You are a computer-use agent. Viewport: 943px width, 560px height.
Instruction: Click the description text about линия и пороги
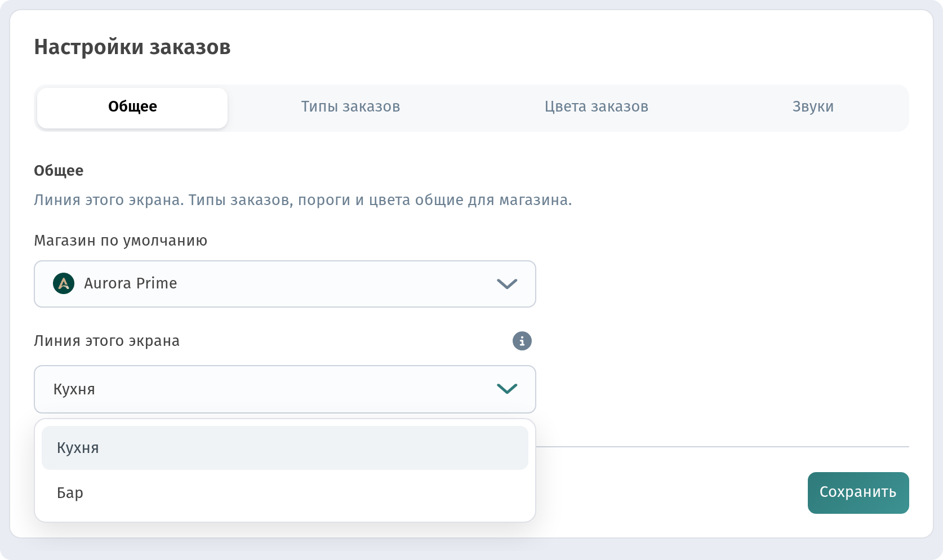(303, 200)
